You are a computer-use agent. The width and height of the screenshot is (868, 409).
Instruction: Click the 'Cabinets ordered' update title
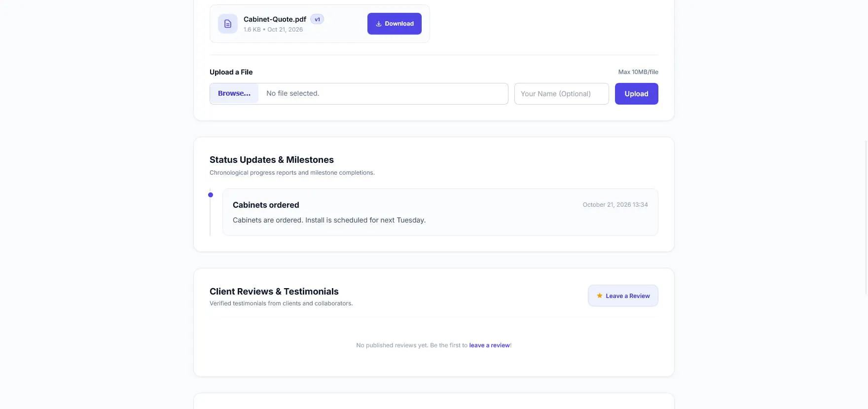pos(266,205)
